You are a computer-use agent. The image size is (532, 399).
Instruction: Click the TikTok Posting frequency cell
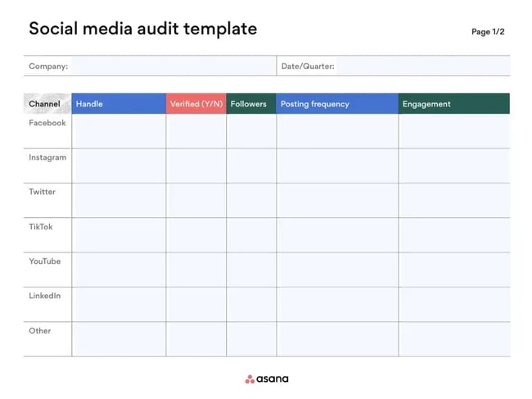point(337,235)
